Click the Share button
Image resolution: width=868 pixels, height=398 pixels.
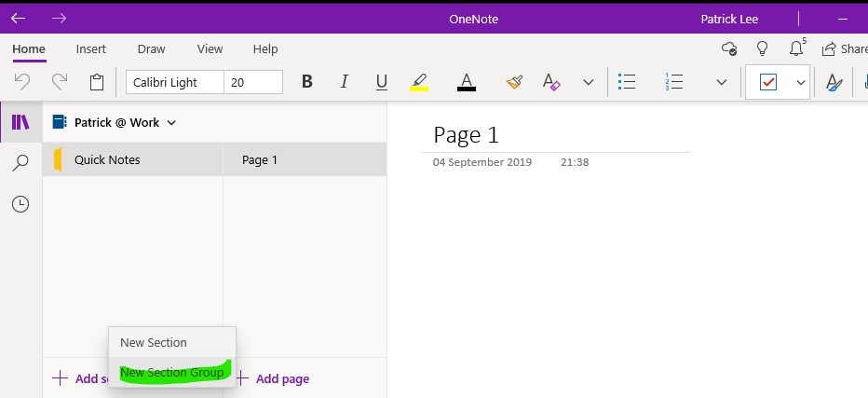[x=844, y=48]
